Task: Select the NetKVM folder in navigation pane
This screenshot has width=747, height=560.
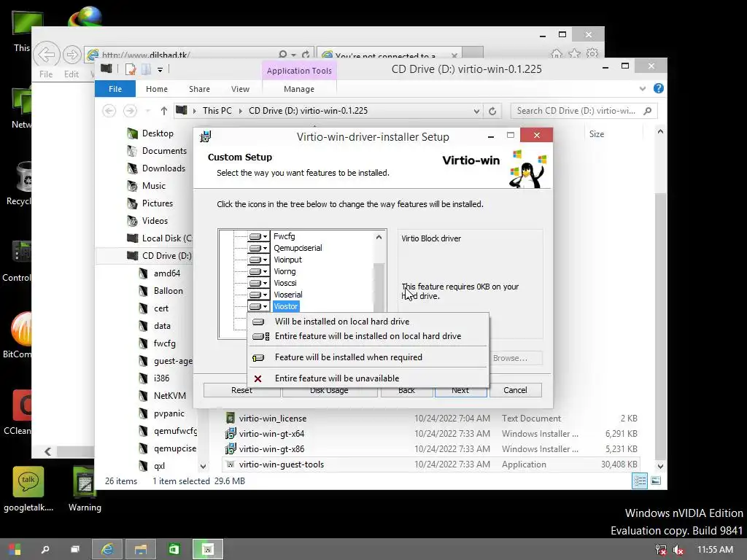Action: (169, 396)
